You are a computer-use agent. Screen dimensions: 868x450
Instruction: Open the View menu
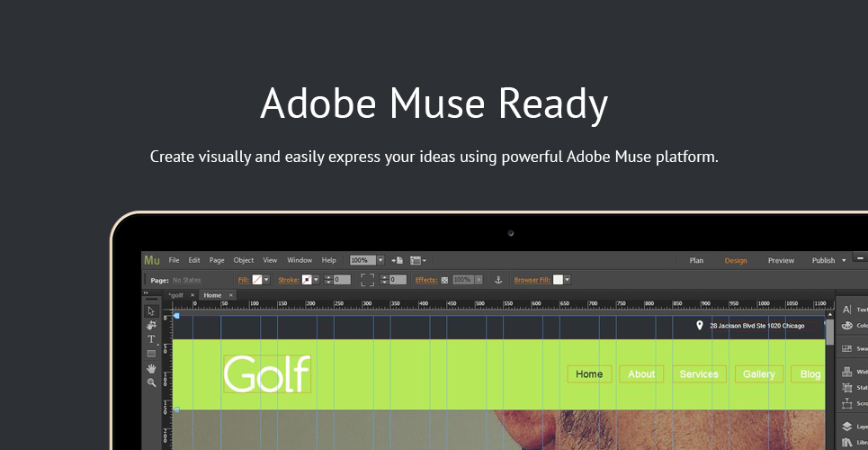[270, 260]
